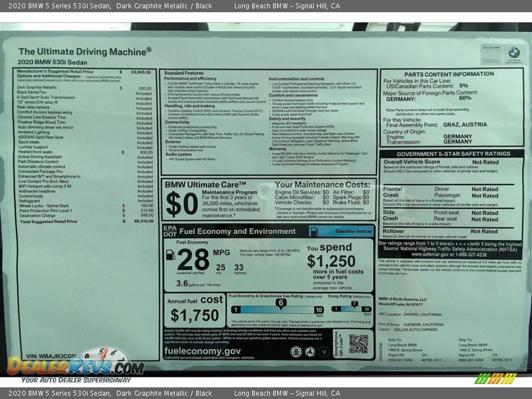Click the 'PARTS CONTENT INFORMATION' heading
Viewport: 532px width, 399px height.
pos(449,74)
